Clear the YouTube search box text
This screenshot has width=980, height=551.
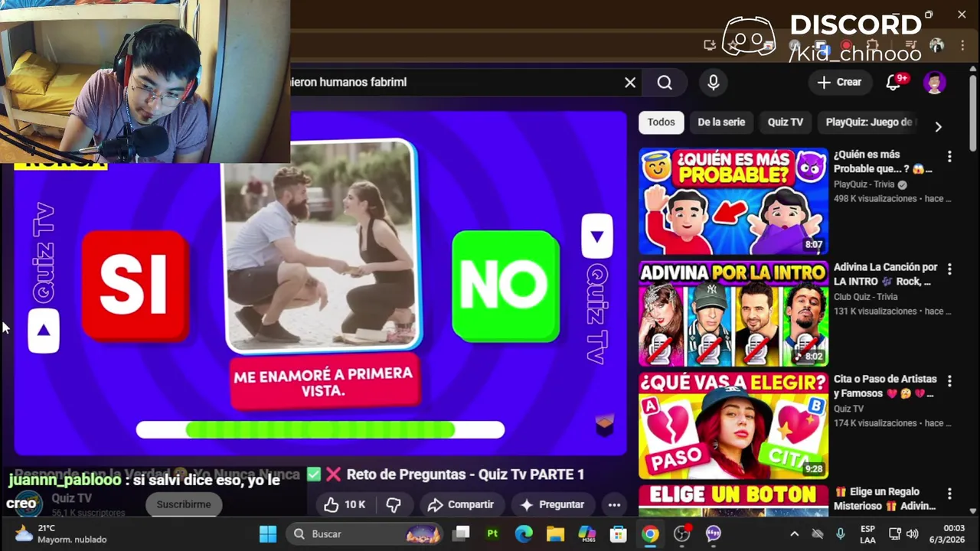630,82
